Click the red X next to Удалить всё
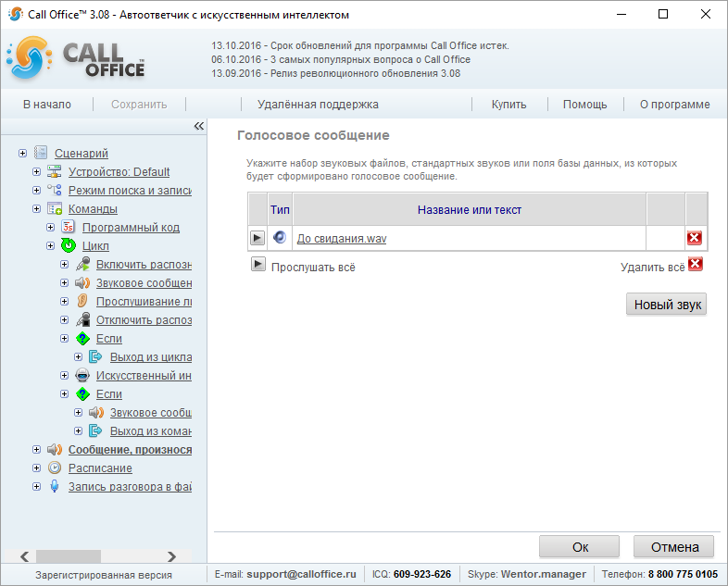The image size is (728, 586). tap(696, 264)
